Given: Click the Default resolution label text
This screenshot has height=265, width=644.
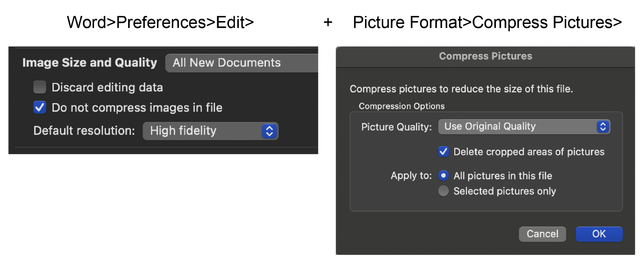Looking at the screenshot, I should click(84, 131).
